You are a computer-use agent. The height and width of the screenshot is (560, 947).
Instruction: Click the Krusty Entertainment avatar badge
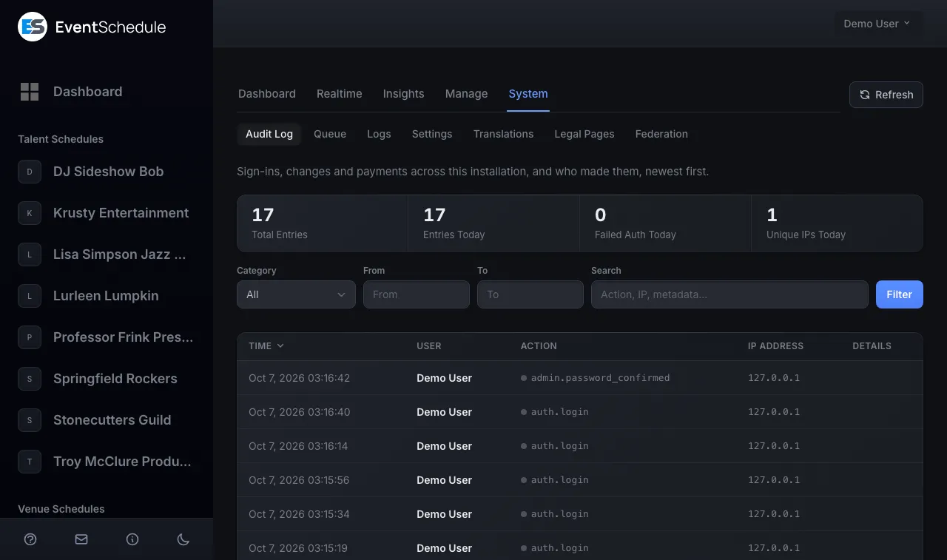(x=30, y=213)
